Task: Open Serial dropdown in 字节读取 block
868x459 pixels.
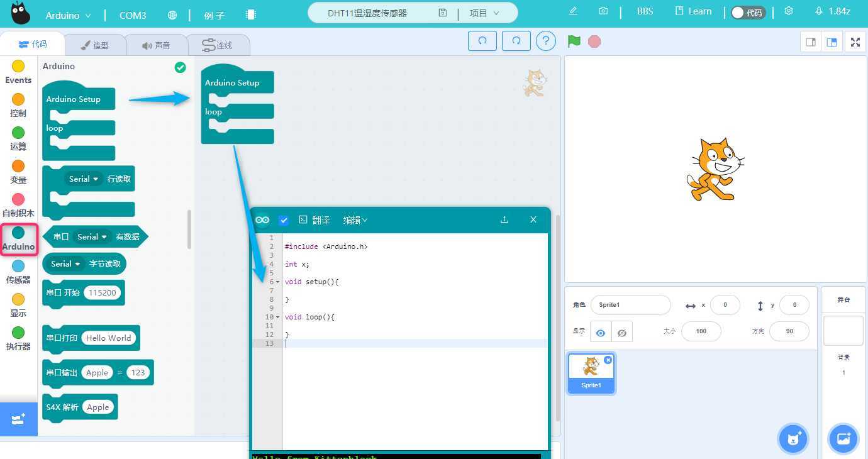Action: [x=65, y=264]
